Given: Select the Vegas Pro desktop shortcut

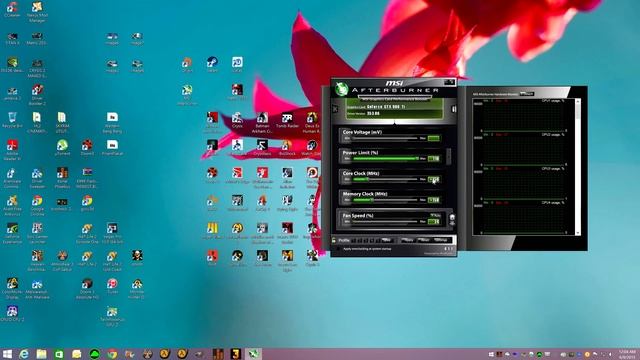Looking at the screenshot, I should coord(112,233).
